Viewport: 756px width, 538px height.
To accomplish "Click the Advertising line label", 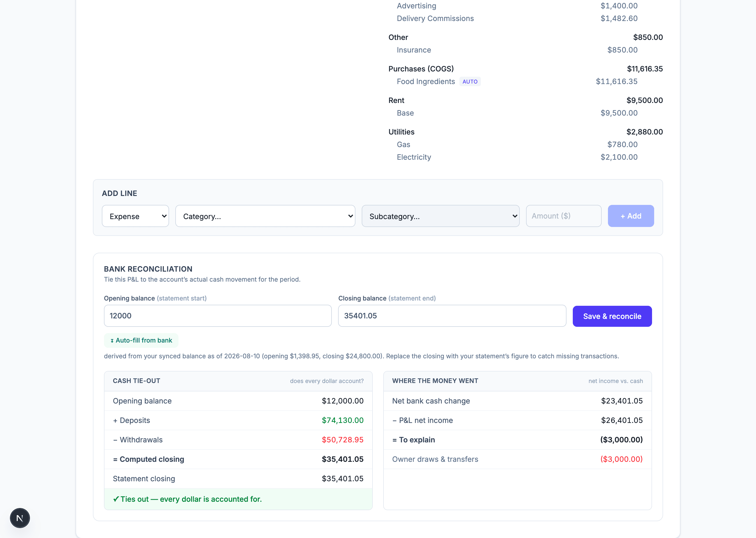I will pyautogui.click(x=416, y=6).
